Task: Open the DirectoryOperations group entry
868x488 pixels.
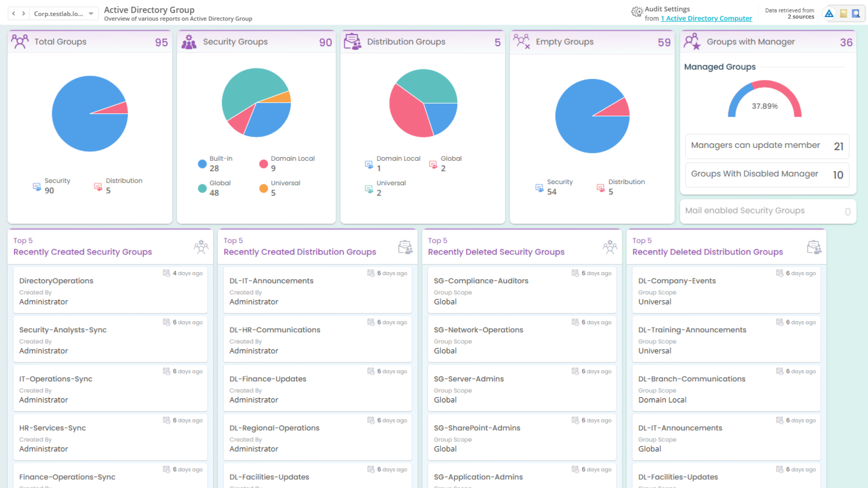Action: coord(110,290)
